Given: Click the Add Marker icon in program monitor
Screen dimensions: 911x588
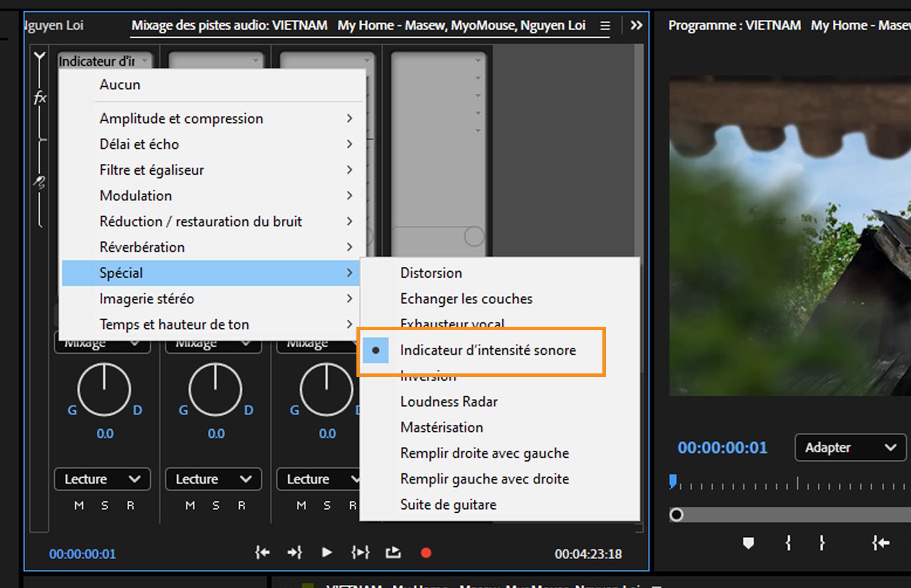Looking at the screenshot, I should pyautogui.click(x=748, y=543).
